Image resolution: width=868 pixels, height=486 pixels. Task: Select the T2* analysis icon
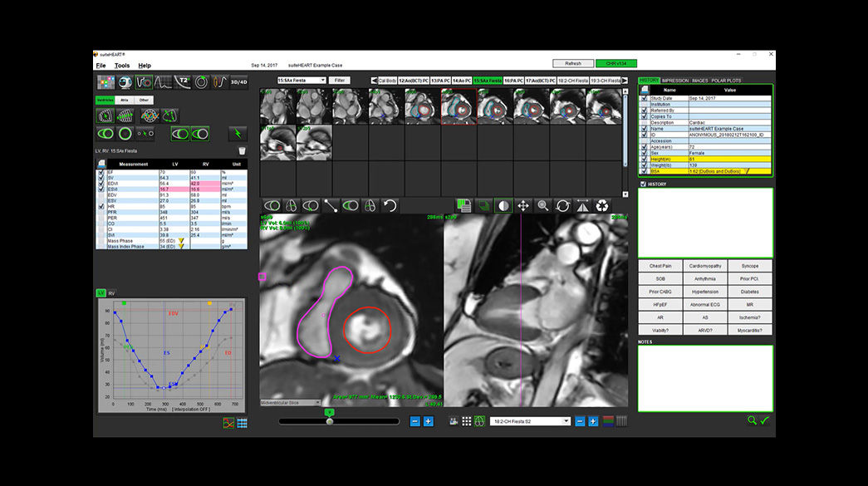(182, 83)
